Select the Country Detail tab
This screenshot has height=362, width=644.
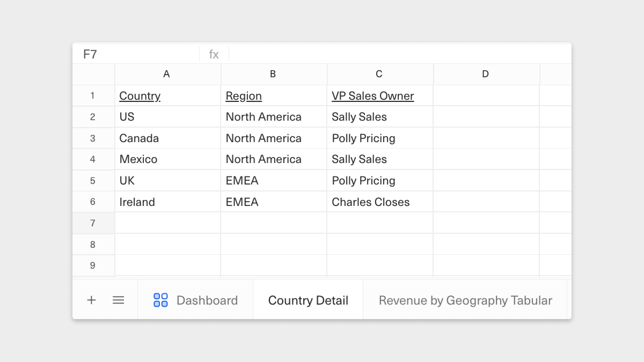(308, 300)
